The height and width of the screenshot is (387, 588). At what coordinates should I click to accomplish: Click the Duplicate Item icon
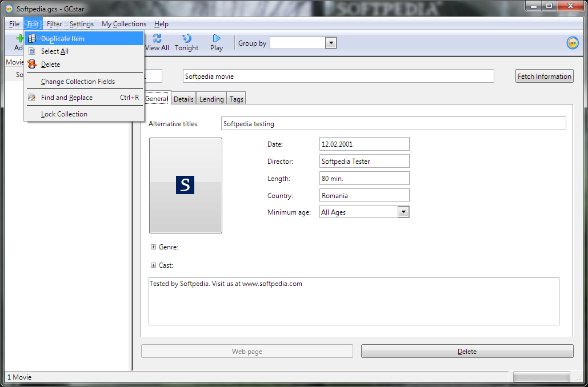click(x=32, y=38)
